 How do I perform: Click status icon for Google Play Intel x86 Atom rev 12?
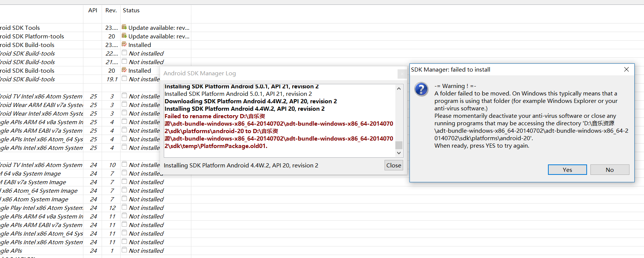[124, 207]
